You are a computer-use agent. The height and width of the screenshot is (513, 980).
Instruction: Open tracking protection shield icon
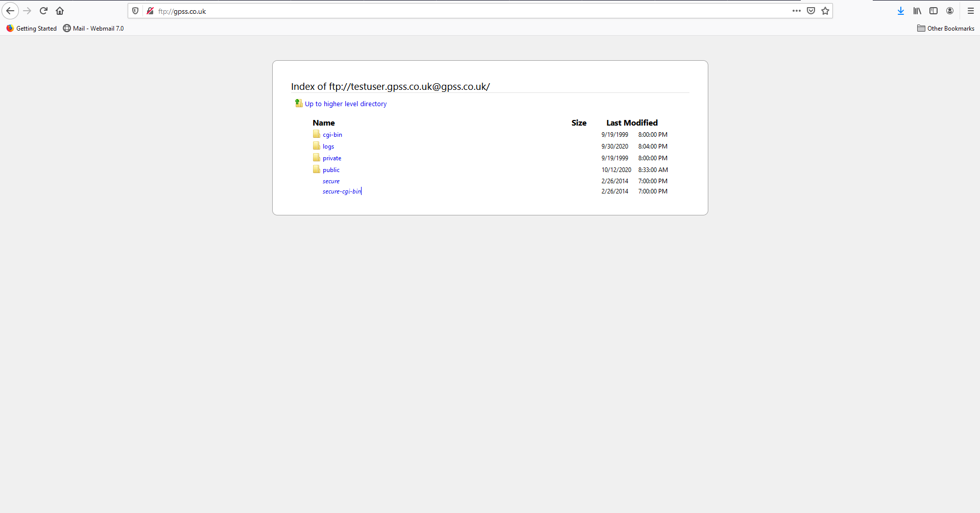click(x=135, y=11)
